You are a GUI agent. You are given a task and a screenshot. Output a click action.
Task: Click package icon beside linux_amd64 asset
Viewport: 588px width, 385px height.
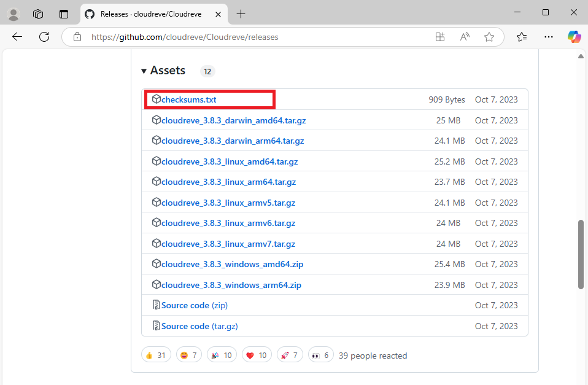point(157,161)
